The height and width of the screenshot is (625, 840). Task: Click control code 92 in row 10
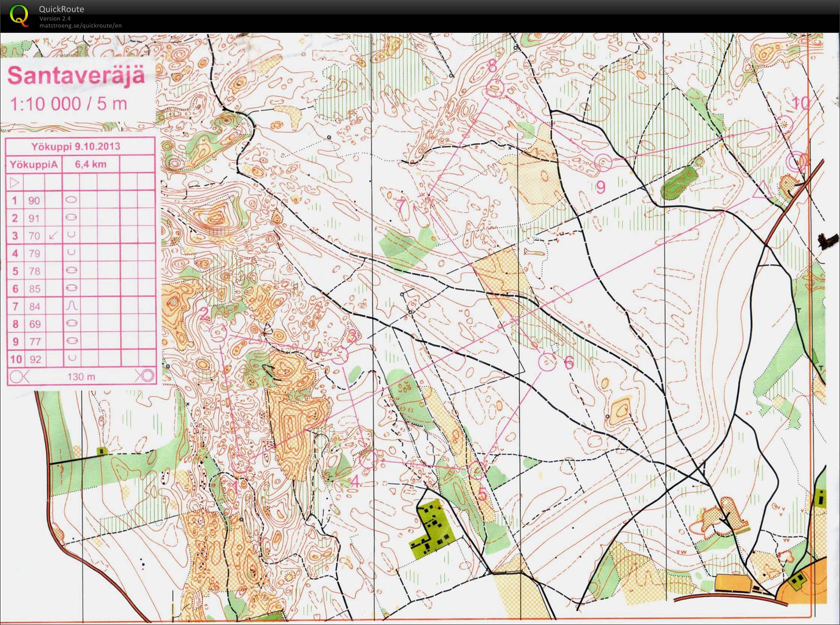point(35,359)
